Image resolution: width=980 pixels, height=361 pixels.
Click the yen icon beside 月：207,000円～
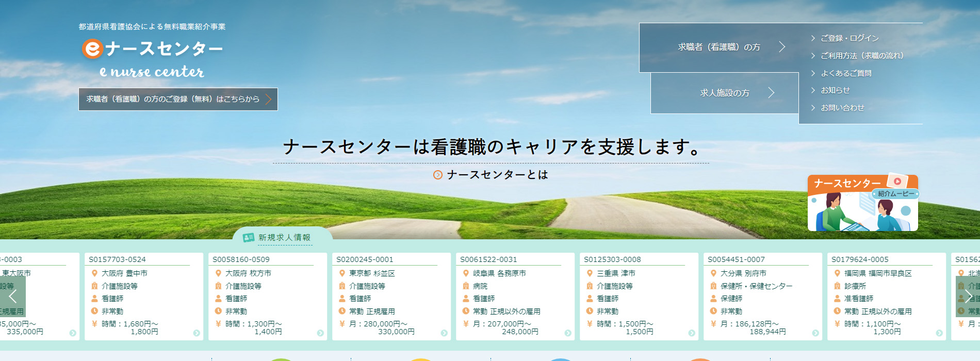(x=466, y=324)
